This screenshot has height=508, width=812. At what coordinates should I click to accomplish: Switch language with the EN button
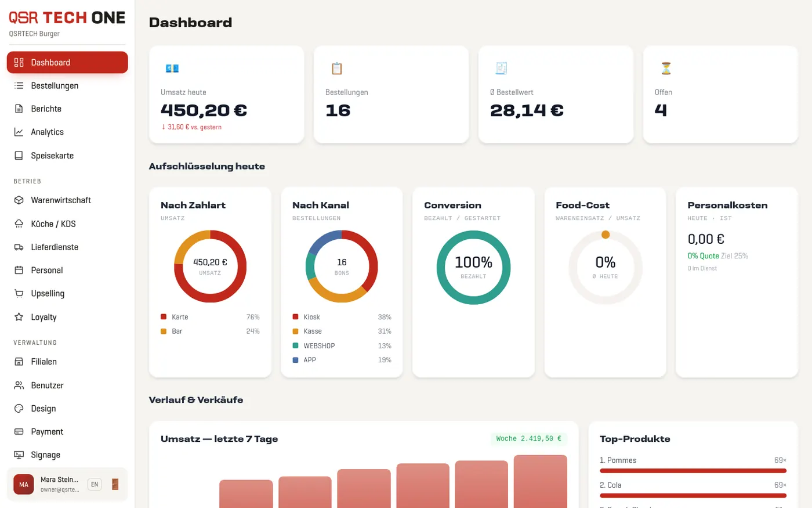click(95, 484)
